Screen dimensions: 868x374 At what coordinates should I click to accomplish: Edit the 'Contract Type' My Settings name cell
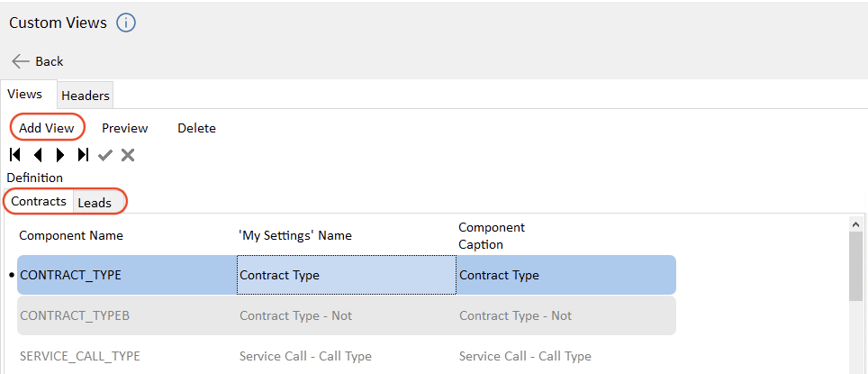click(346, 275)
